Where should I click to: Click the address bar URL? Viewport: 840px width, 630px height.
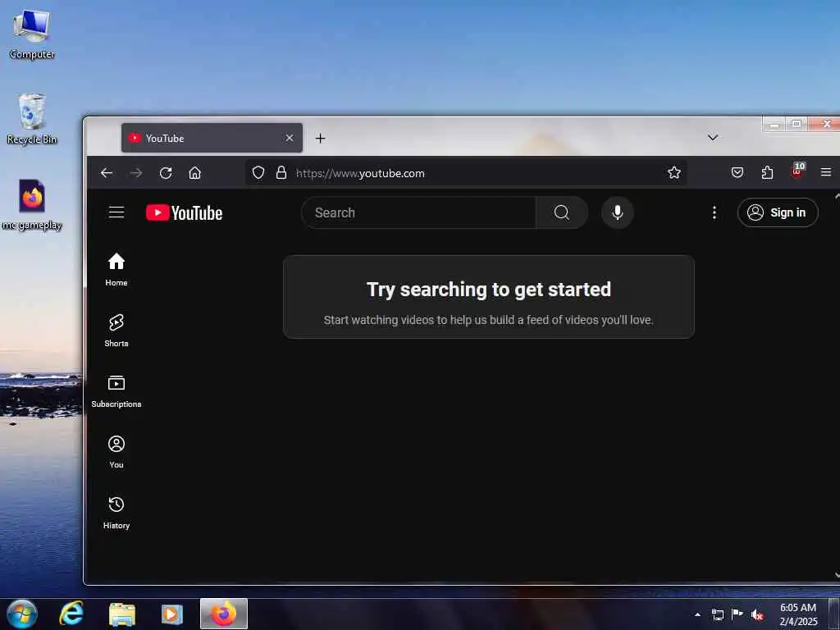click(360, 173)
